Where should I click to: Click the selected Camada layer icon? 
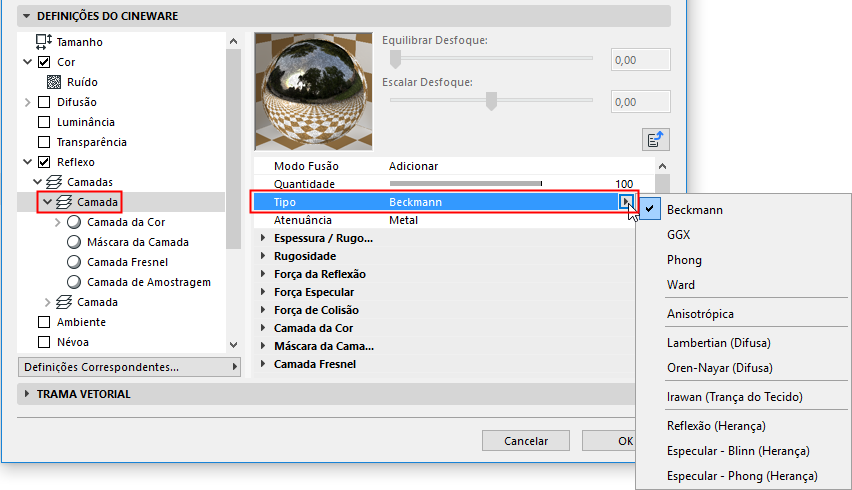pos(64,202)
